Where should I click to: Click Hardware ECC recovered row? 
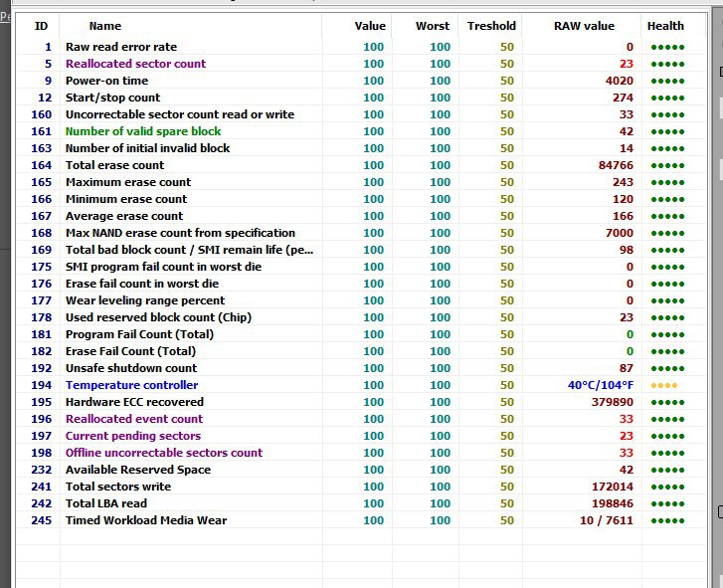point(361,402)
